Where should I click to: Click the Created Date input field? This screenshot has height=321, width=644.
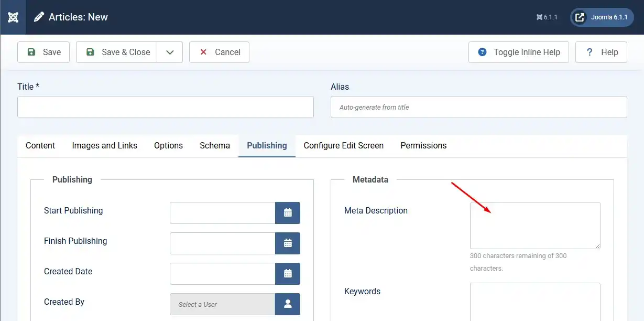tap(223, 274)
